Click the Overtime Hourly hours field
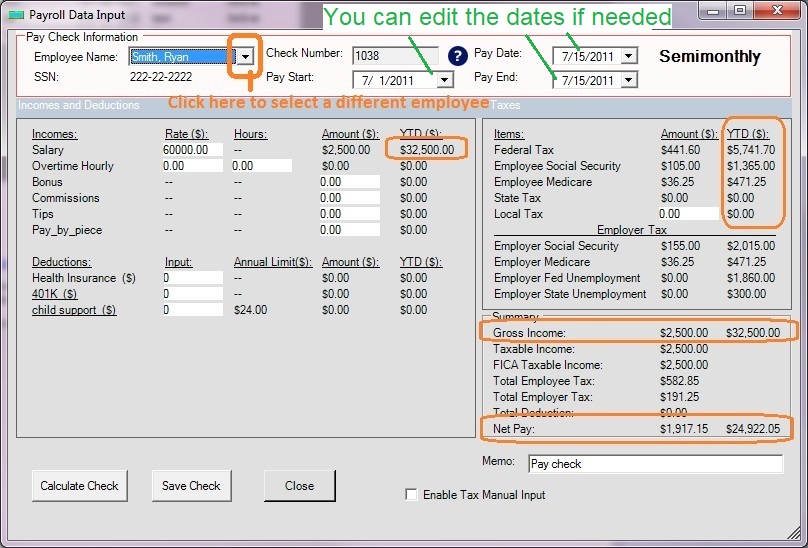Viewport: 808px width, 548px height. (262, 166)
